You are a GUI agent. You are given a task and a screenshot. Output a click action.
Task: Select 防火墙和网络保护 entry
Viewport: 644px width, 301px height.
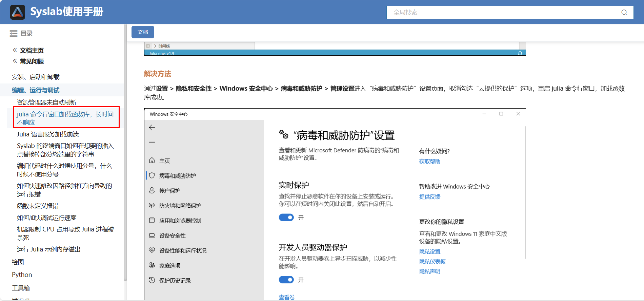[180, 206]
